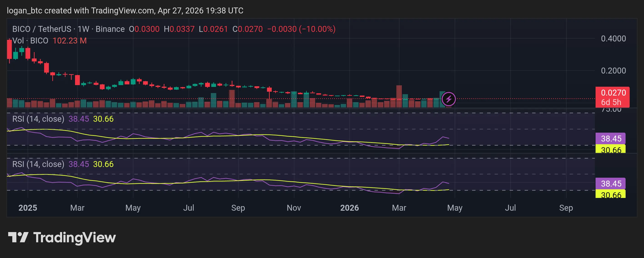The image size is (644, 258).
Task: Click the 2025 label on the time axis
Action: point(28,208)
